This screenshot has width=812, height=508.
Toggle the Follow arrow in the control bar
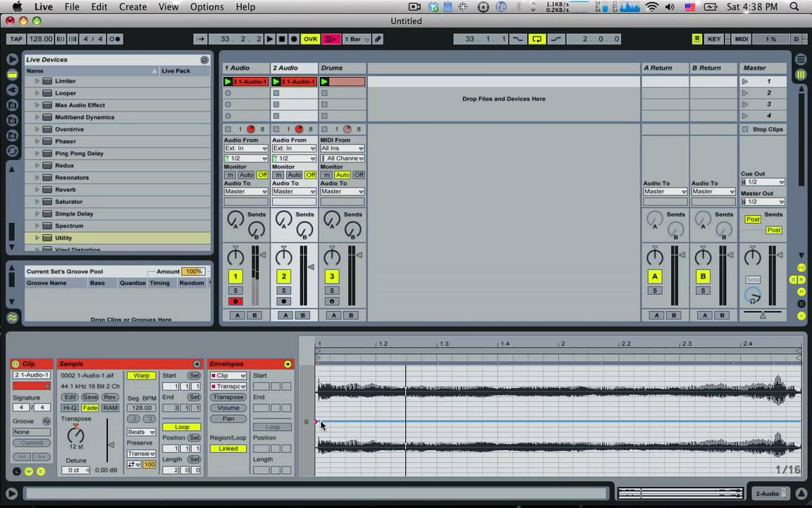200,39
